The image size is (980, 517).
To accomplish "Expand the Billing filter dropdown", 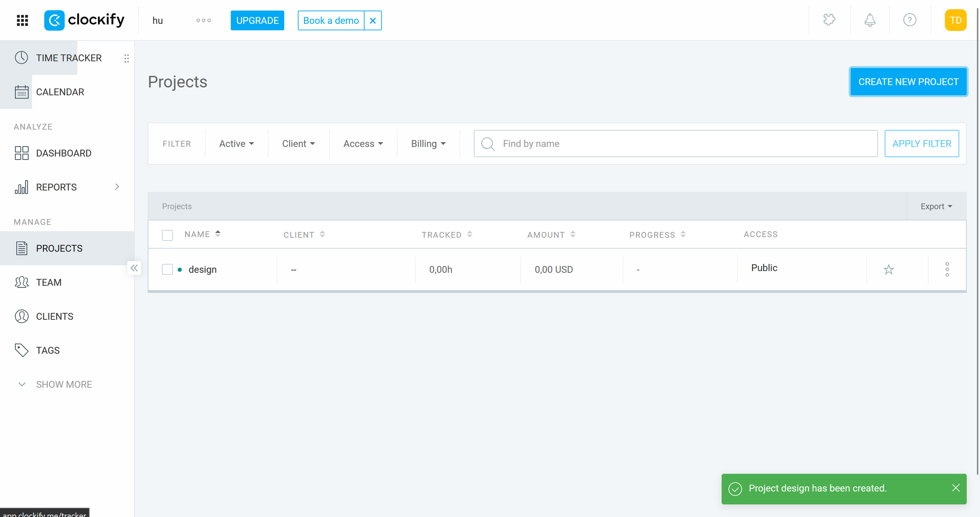I will tap(428, 144).
